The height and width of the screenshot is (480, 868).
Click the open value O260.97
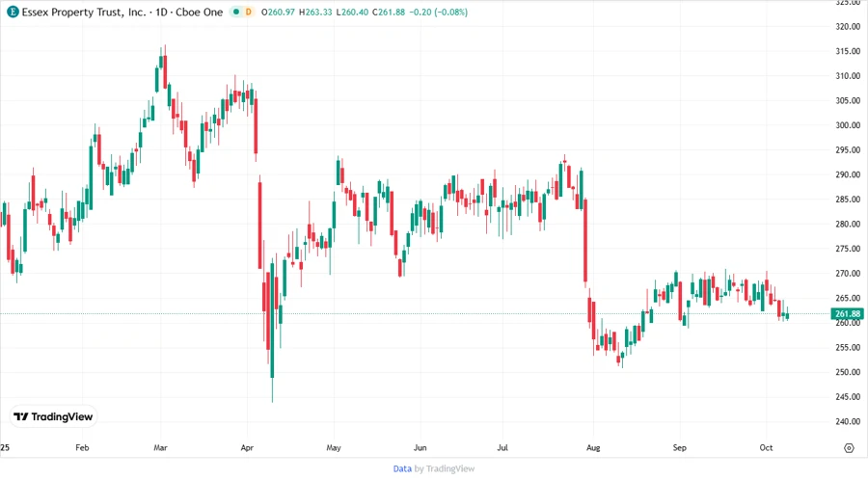point(278,13)
